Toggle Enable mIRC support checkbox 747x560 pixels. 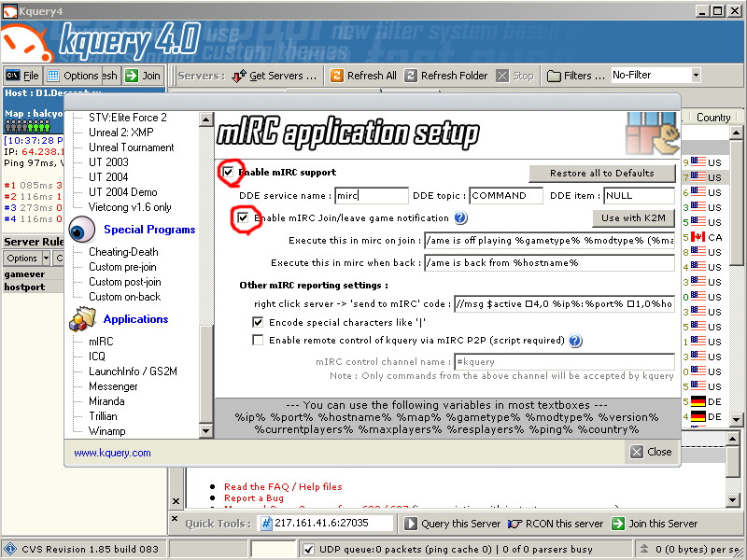[x=228, y=172]
